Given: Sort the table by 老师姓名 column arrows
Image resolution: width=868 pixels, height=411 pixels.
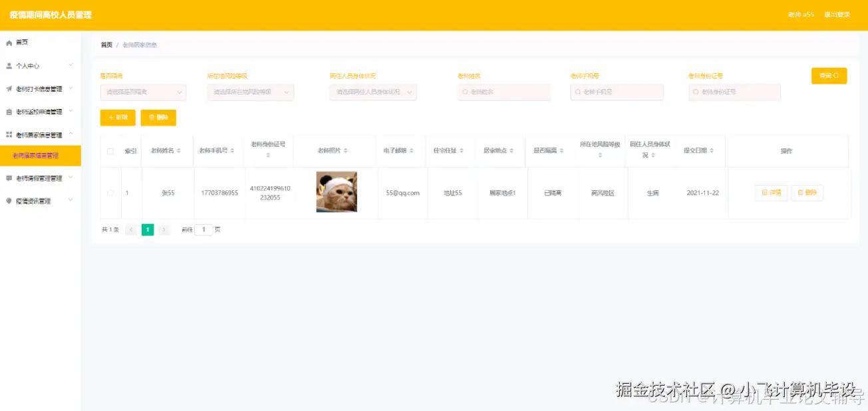Looking at the screenshot, I should [178, 151].
